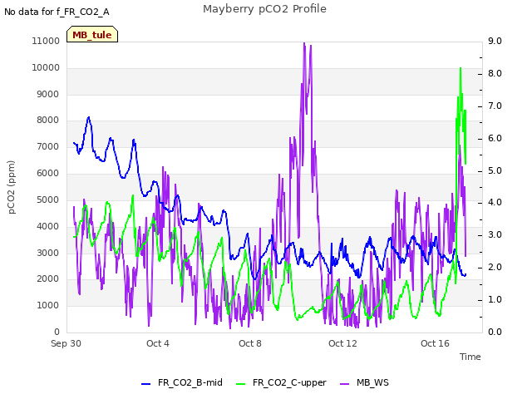
Task: Click the MB_tule site label badge
Action: point(92,34)
